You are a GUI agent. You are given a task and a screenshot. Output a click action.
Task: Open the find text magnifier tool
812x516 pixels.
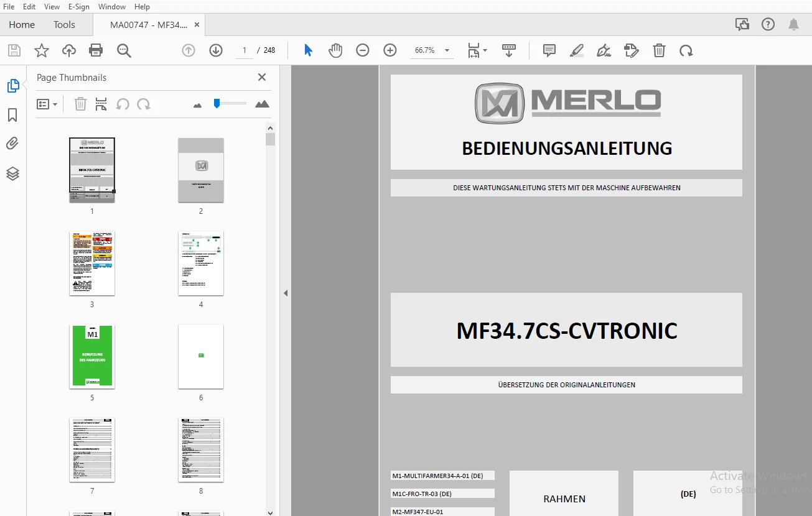(x=124, y=50)
